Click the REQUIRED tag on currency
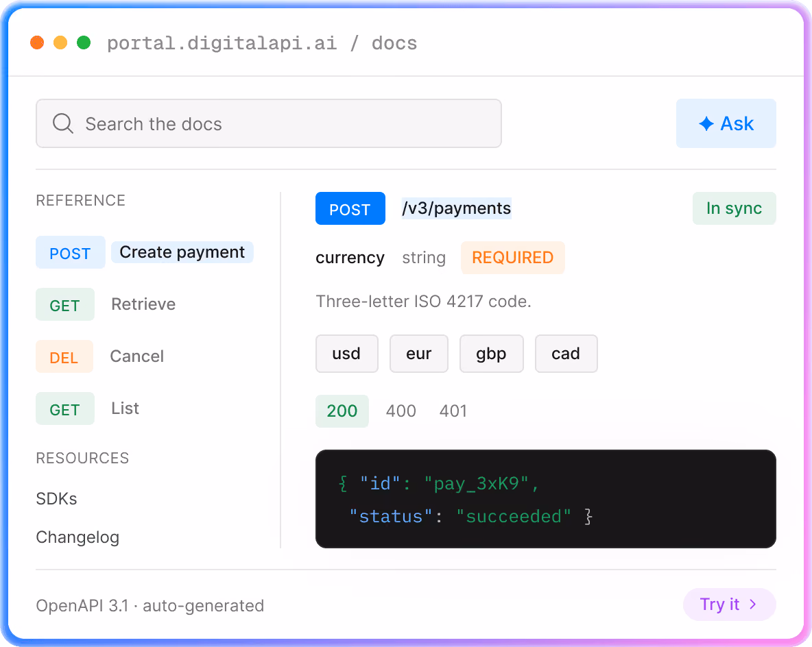The height and width of the screenshot is (647, 812). tap(513, 258)
